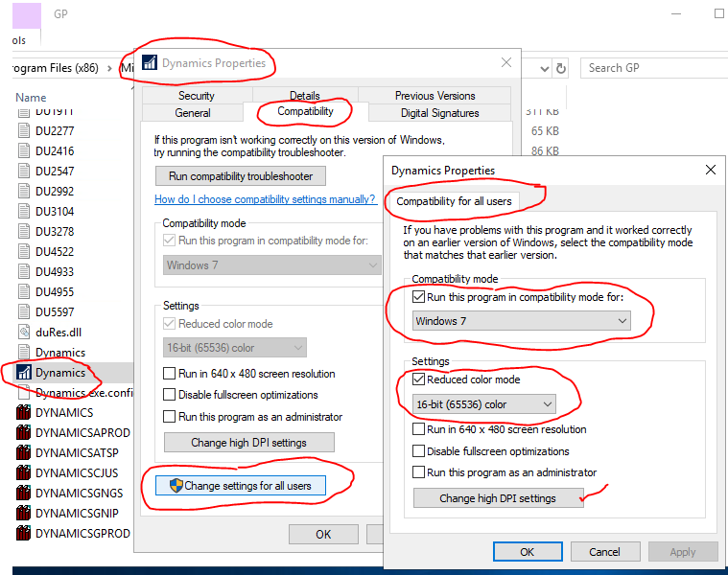The image size is (728, 575).
Task: Click OK in the all users dialog
Action: pyautogui.click(x=528, y=552)
